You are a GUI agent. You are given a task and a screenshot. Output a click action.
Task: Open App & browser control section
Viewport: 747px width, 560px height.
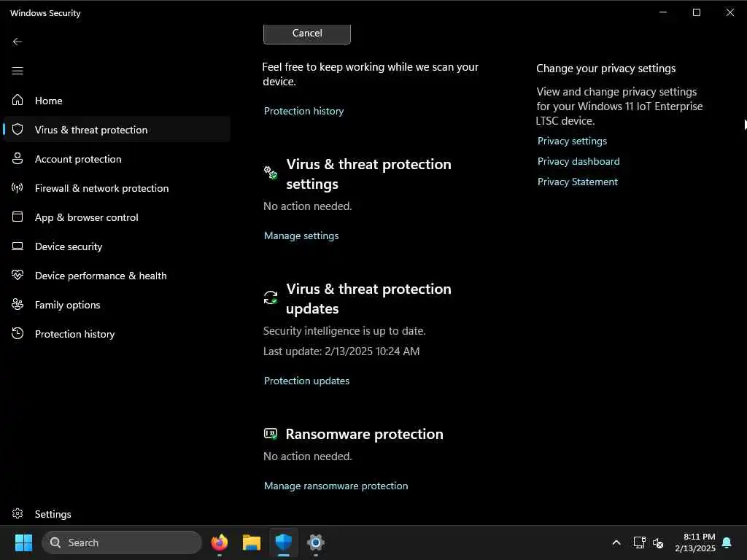117,217
